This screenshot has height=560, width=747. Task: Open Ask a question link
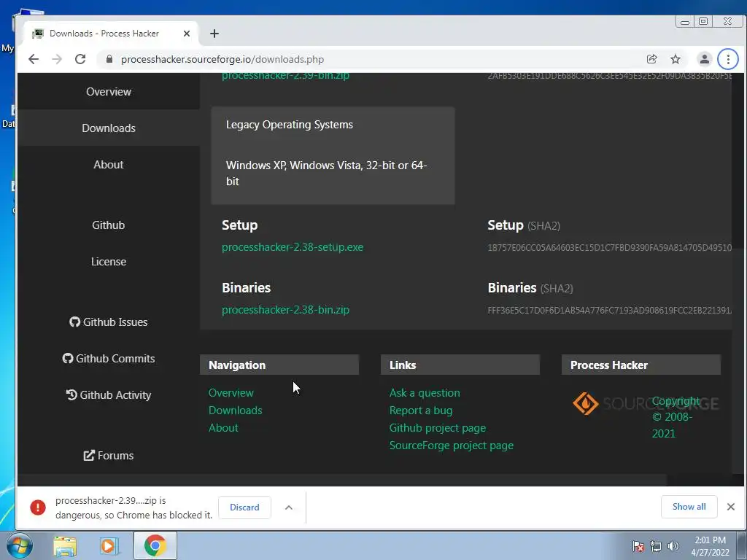(x=425, y=393)
